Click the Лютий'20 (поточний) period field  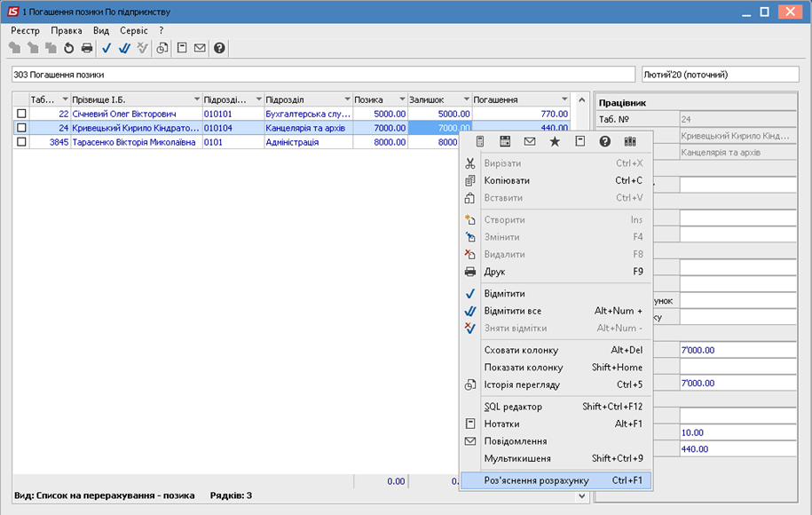pos(721,75)
